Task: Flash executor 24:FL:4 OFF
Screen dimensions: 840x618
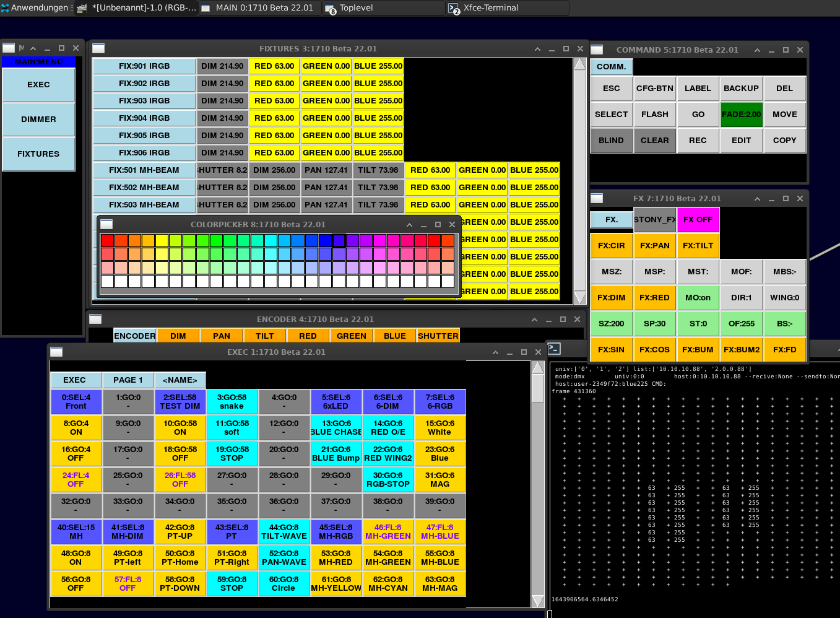Action: coord(76,480)
